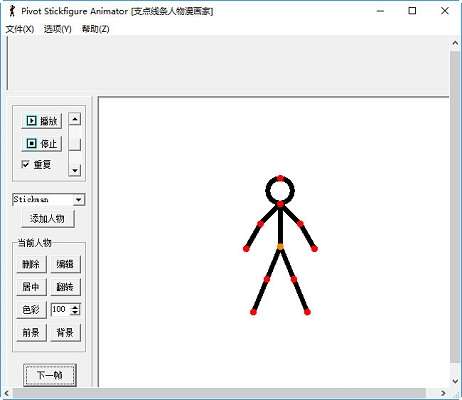The width and height of the screenshot is (462, 400).
Task: Open the 选项(Y) menu
Action: (x=57, y=29)
